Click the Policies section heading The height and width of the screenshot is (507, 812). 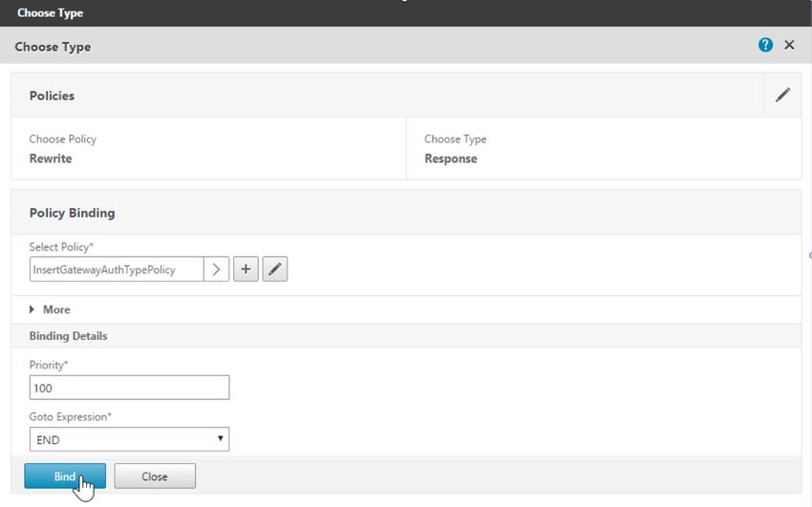pos(52,95)
